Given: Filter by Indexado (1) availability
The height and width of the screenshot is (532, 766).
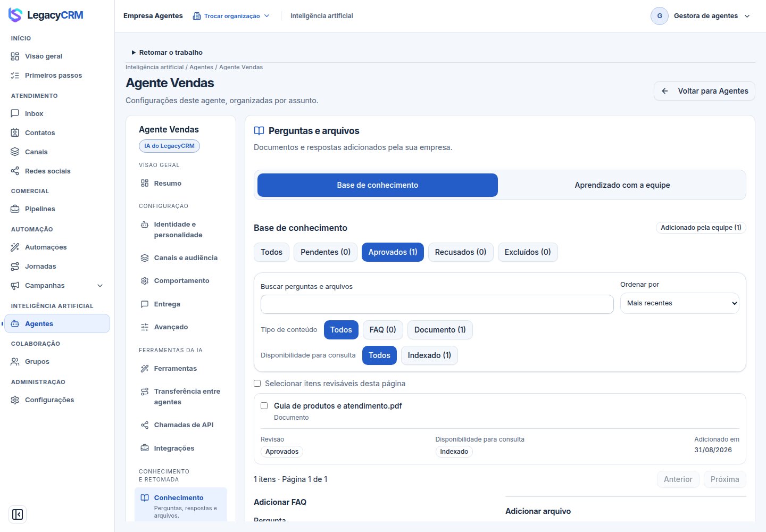Looking at the screenshot, I should pyautogui.click(x=429, y=355).
